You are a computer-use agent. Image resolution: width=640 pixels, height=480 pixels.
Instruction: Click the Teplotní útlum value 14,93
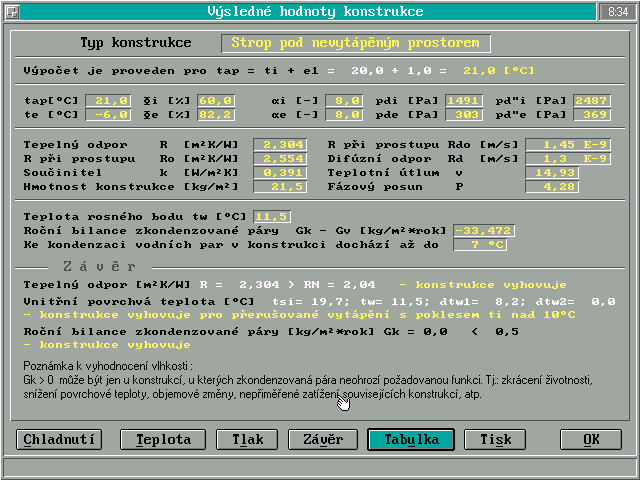[x=551, y=173]
